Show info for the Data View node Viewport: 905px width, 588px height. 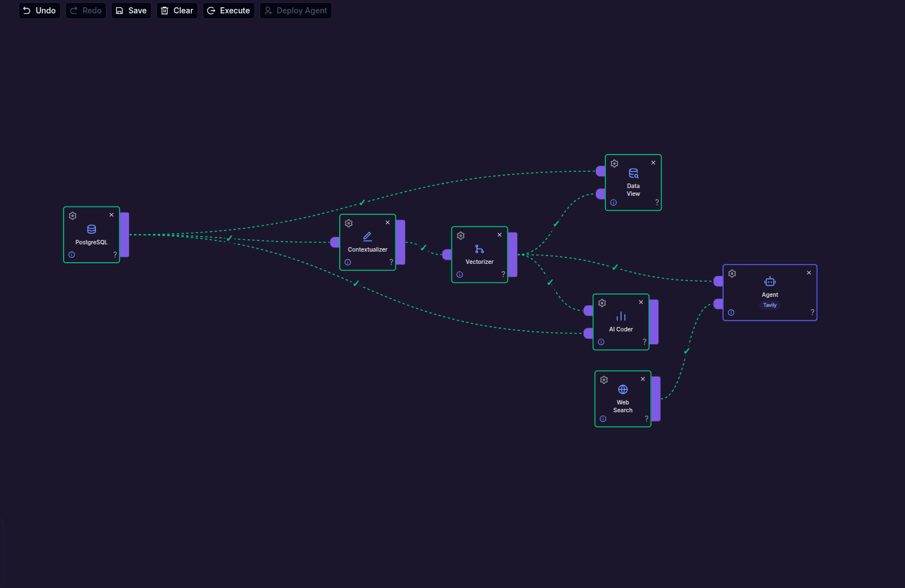coord(613,203)
